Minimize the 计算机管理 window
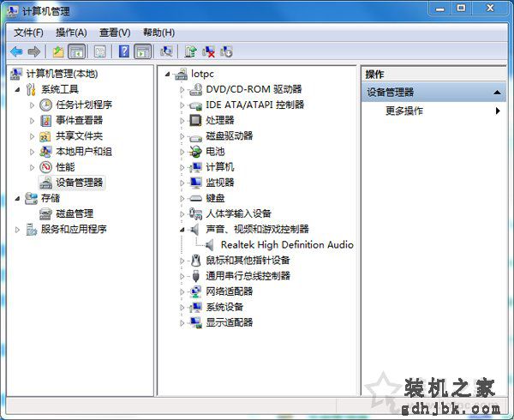This screenshot has width=514, height=420. click(x=440, y=9)
